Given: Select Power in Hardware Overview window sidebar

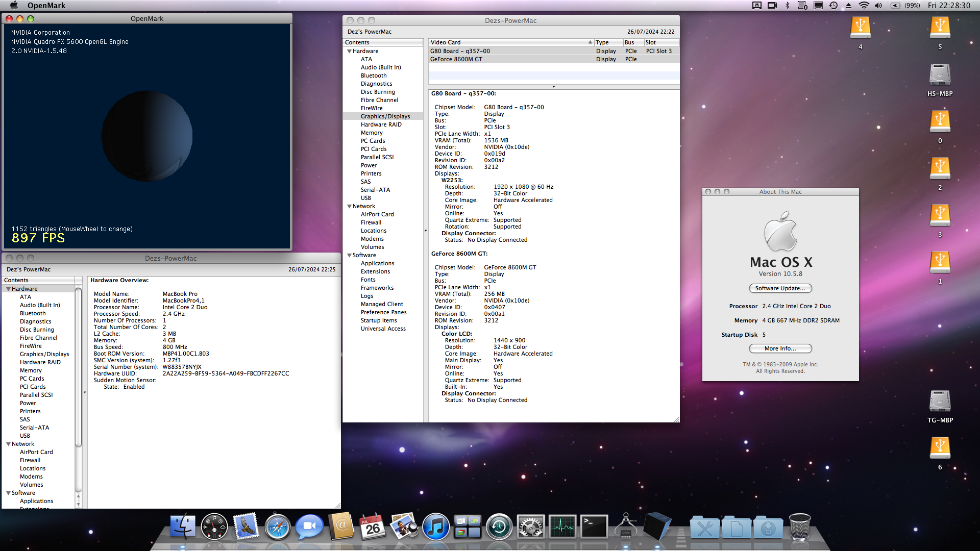Looking at the screenshot, I should pos(28,403).
